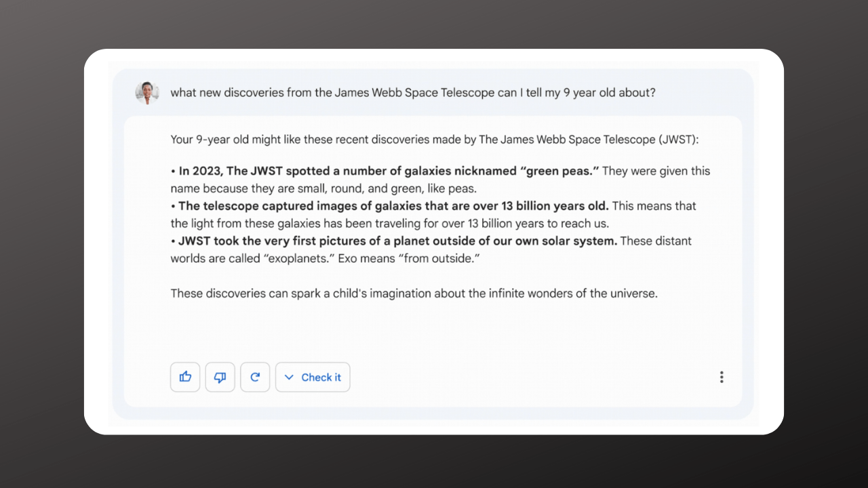This screenshot has height=488, width=868.
Task: Click the thumbs down icon
Action: (220, 378)
